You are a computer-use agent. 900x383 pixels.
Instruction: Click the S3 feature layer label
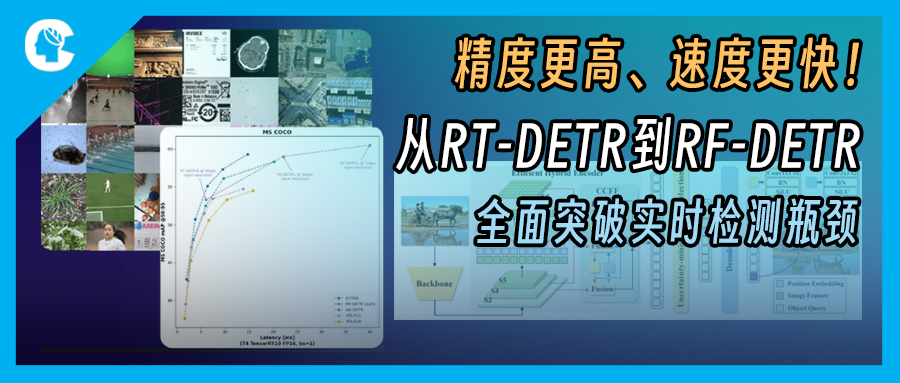(x=488, y=300)
